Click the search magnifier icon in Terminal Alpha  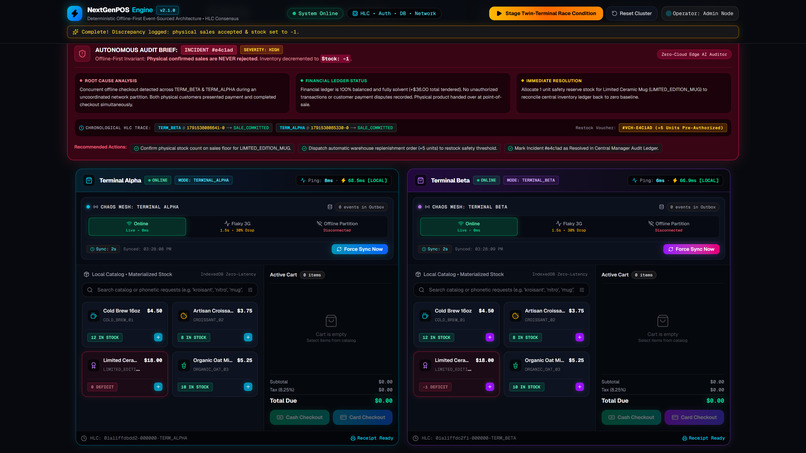pos(90,290)
